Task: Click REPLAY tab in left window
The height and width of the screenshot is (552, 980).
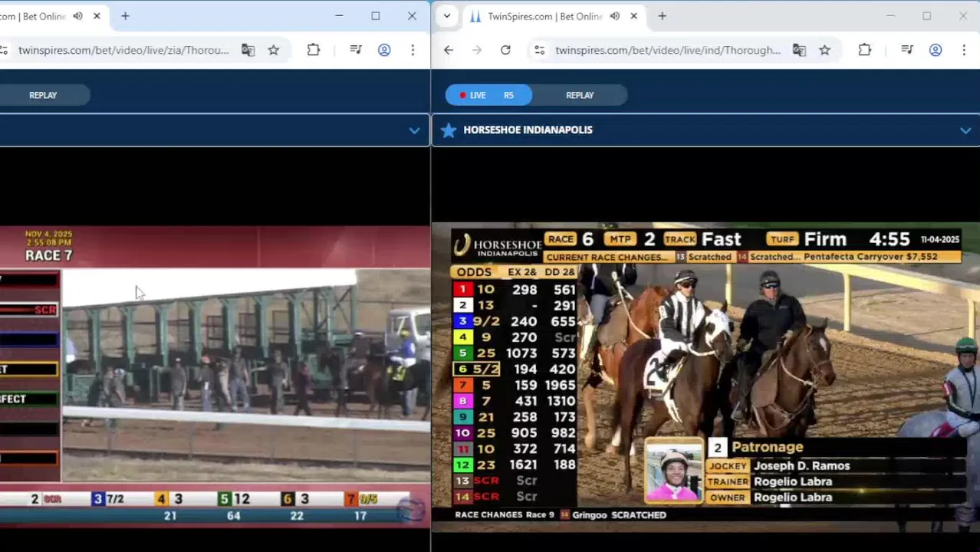Action: (43, 95)
